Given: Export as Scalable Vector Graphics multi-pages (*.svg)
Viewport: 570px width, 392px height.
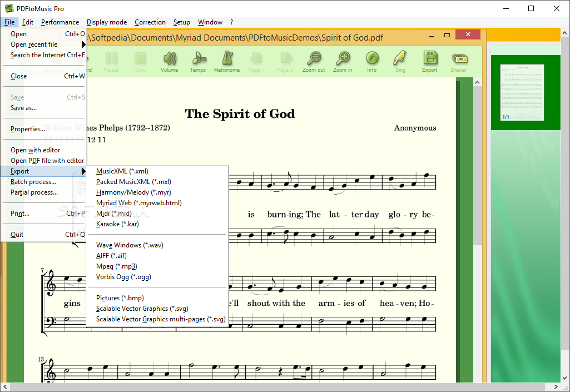Looking at the screenshot, I should coord(157,319).
